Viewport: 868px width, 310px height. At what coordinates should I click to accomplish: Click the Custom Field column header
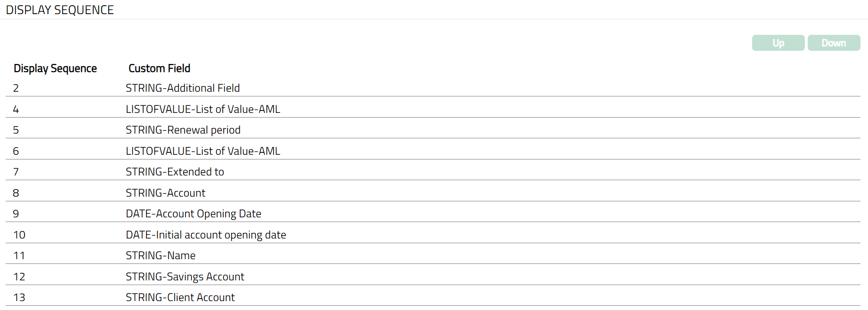point(159,68)
